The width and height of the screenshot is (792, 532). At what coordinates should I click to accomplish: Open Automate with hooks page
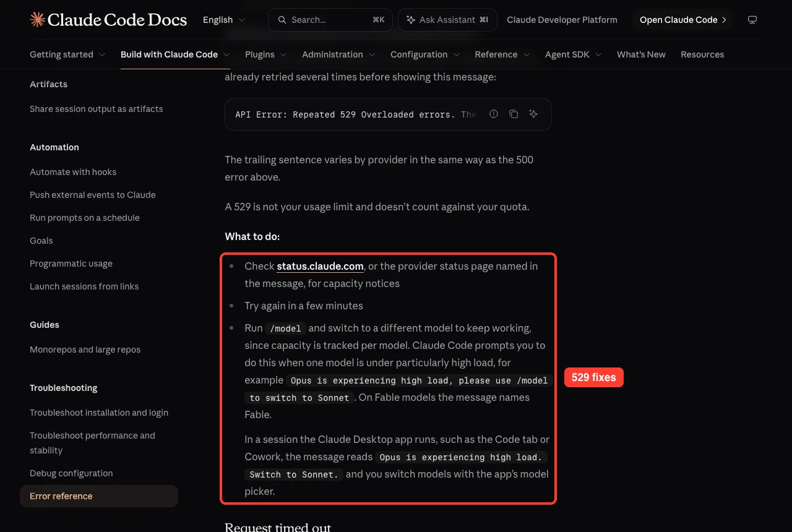tap(73, 172)
